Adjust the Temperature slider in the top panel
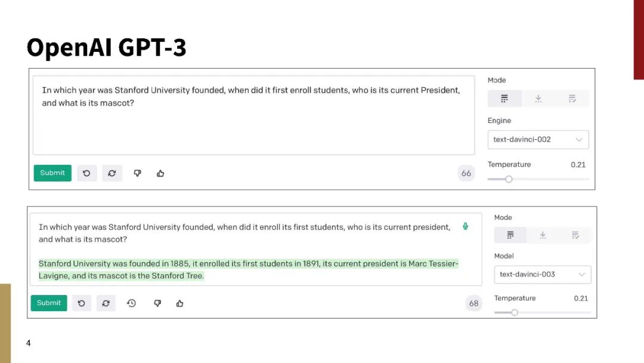This screenshot has height=363, width=644. point(509,179)
